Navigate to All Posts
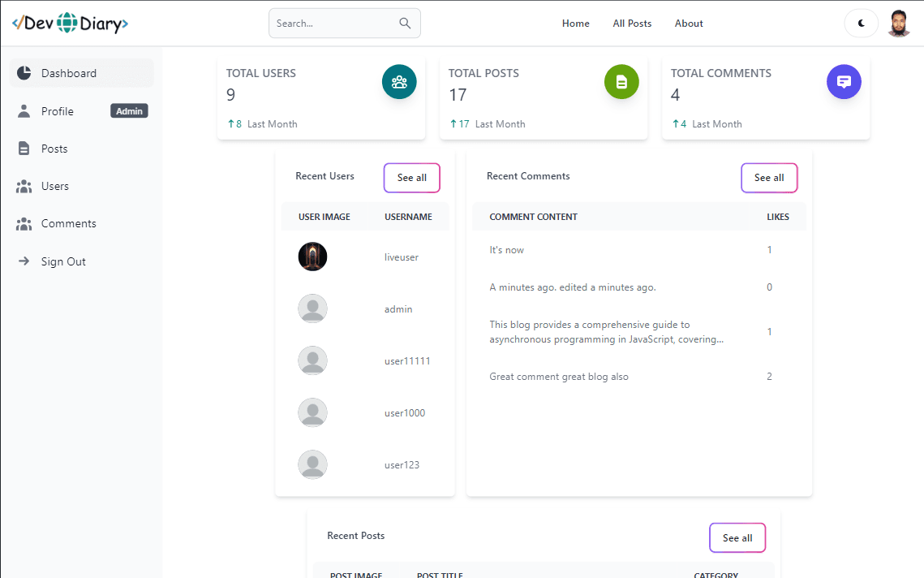 pyautogui.click(x=632, y=24)
